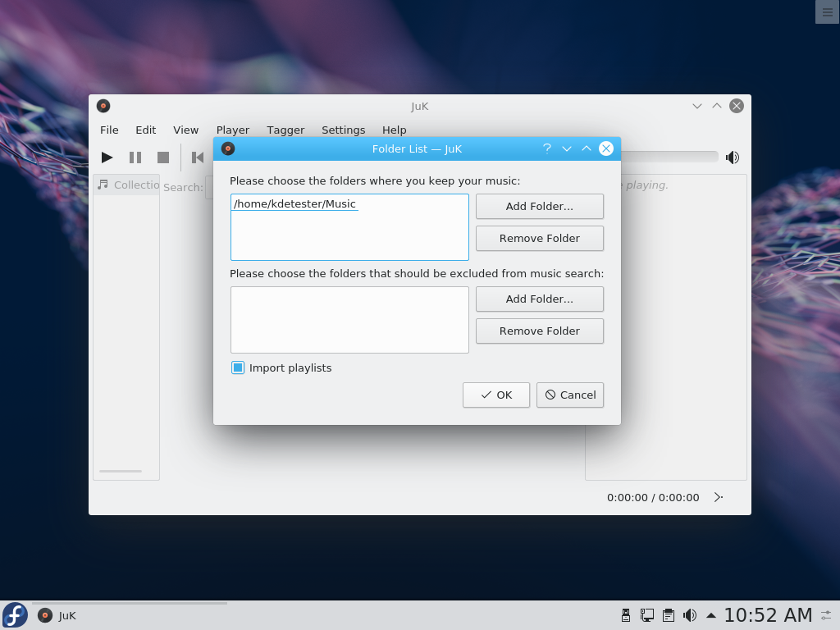Close the JuK main window

tap(737, 106)
